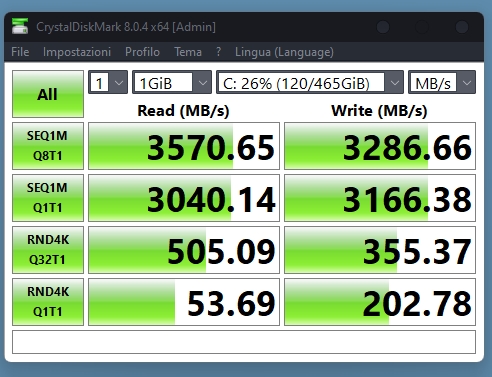Expand the test count dropdown showing 1
492x377 pixels.
108,82
